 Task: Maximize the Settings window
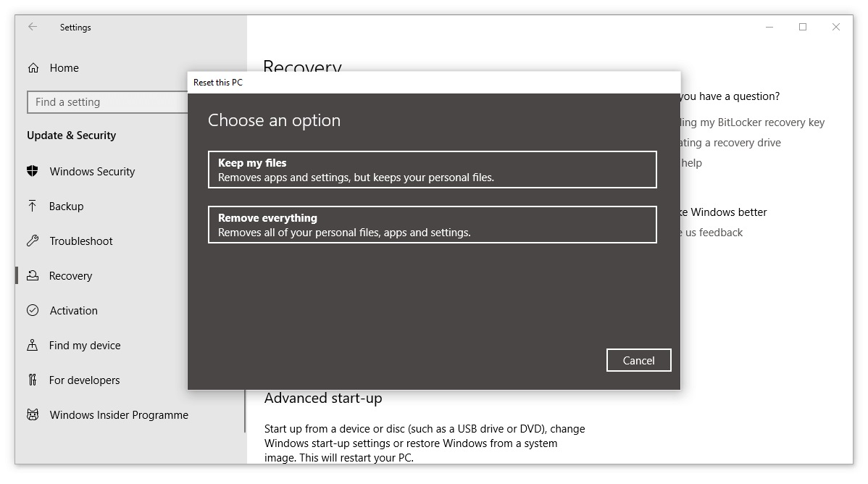click(x=803, y=27)
